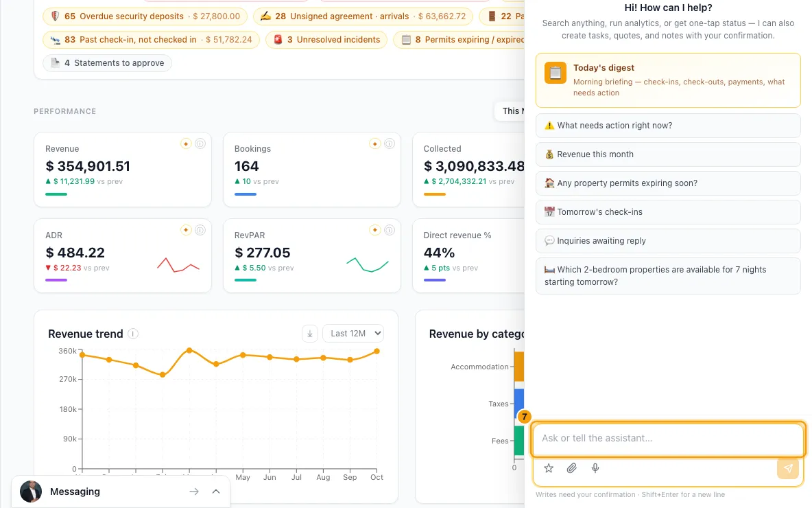Open the 83 Past check-in chip
The height and width of the screenshot is (508, 812).
tap(151, 39)
